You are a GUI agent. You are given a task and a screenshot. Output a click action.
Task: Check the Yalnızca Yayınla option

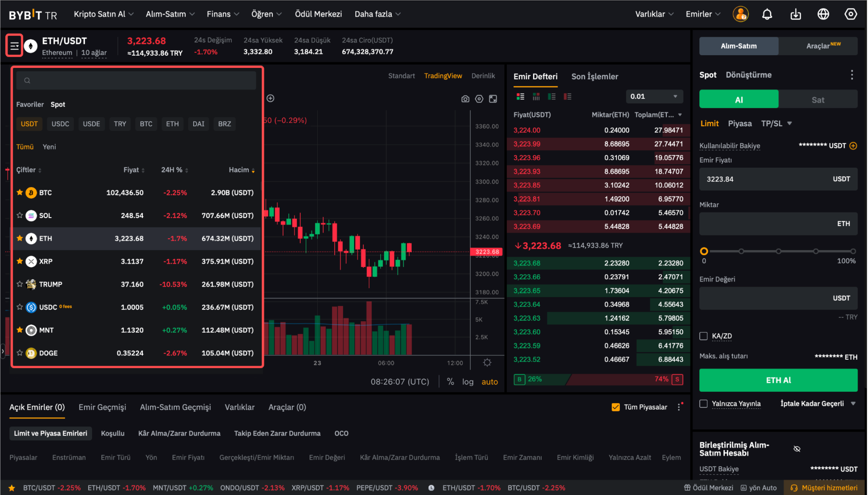pyautogui.click(x=703, y=404)
